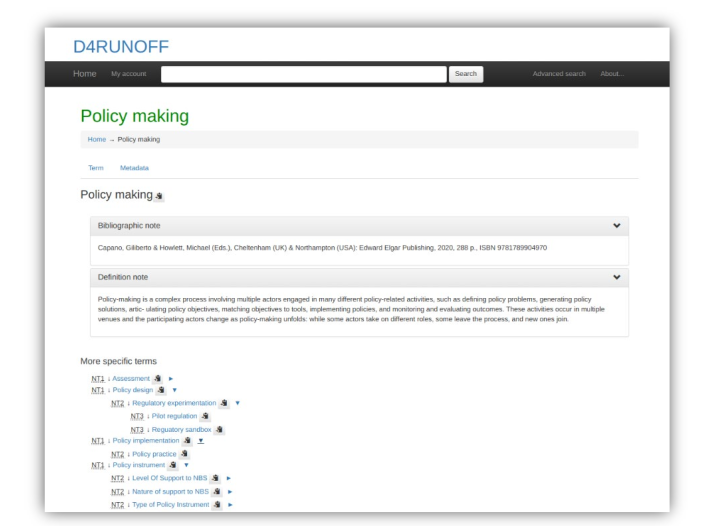Click Home link in the breadcrumb
This screenshot has height=526, width=702.
click(97, 139)
